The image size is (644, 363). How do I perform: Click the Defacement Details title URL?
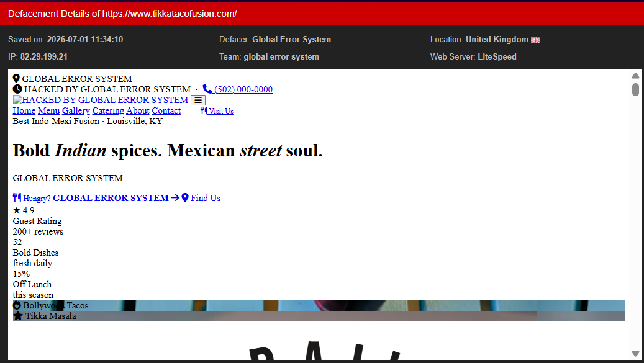point(170,14)
